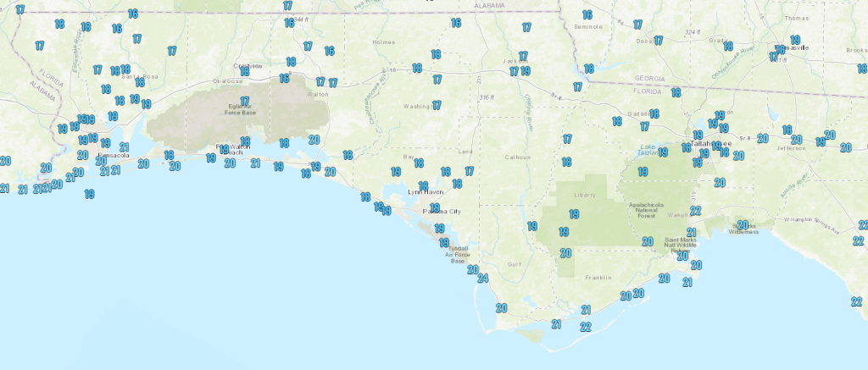Open the 19 marker inside Apalachicola National Forest
Viewport: 868px width, 370px height.
(643, 171)
